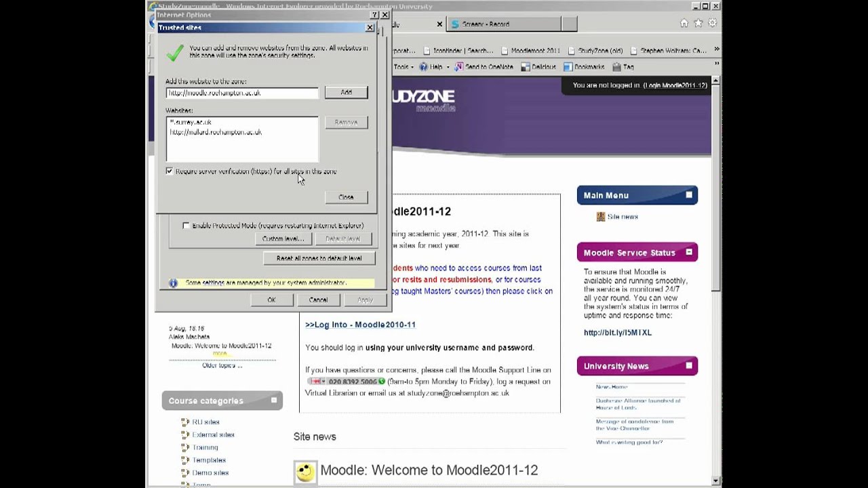The width and height of the screenshot is (868, 488).
Task: Click Close button in Trusted sites
Action: (x=346, y=197)
